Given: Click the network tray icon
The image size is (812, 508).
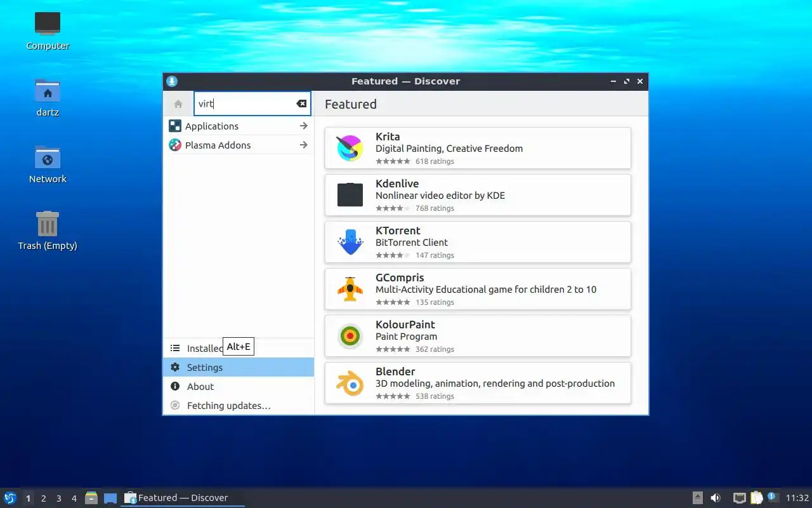Looking at the screenshot, I should (740, 498).
